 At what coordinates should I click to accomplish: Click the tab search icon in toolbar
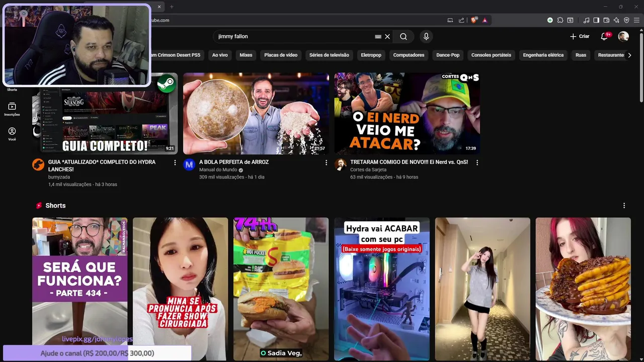click(570, 20)
